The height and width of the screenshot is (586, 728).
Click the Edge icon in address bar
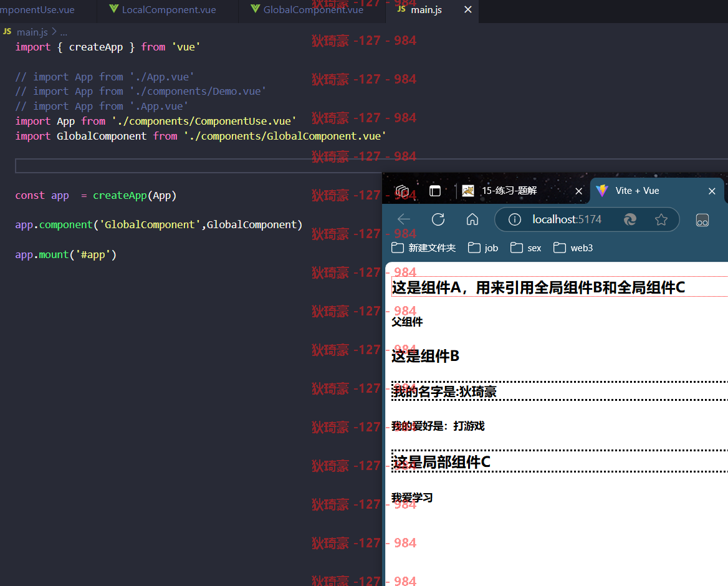630,219
